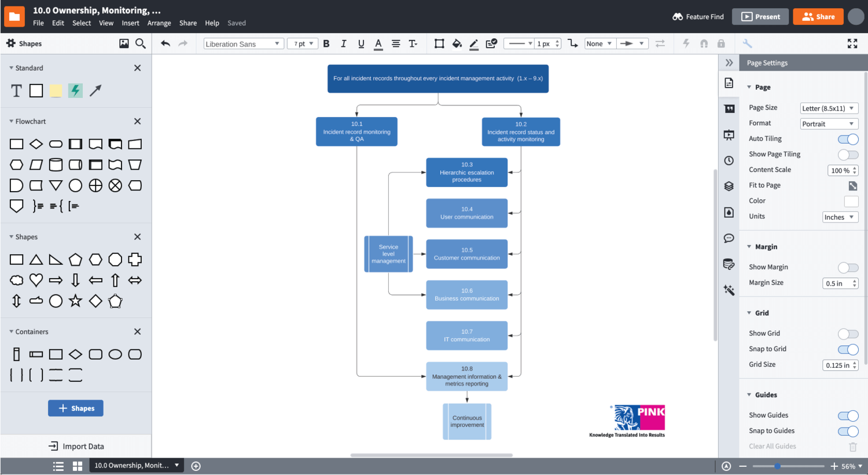Select the fill color bucket icon
The image size is (868, 475).
pyautogui.click(x=457, y=43)
